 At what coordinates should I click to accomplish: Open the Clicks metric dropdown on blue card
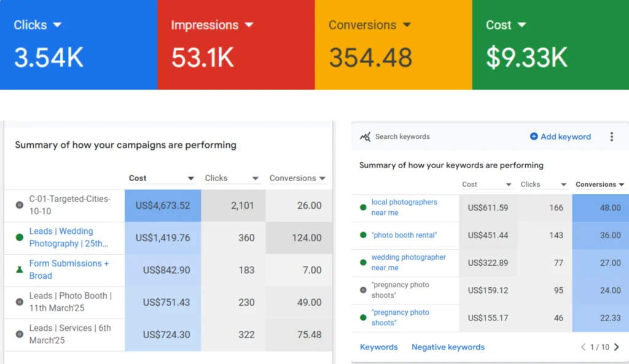pos(57,25)
